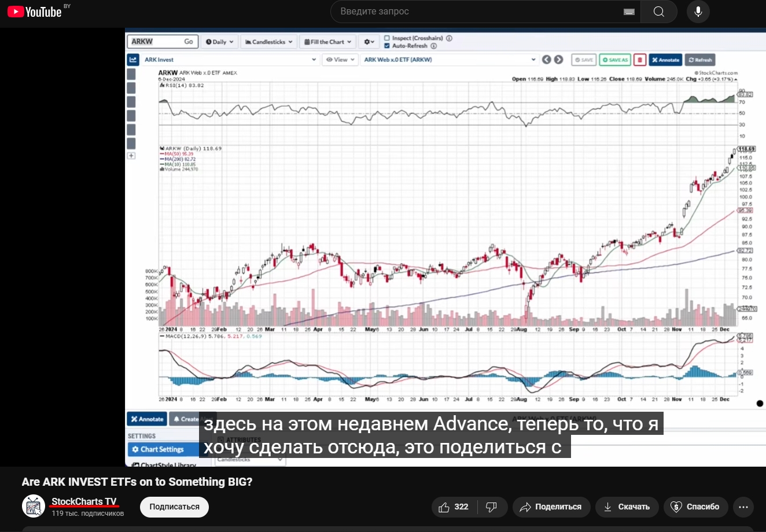Click the Поделиться share button
This screenshot has height=532, width=766.
point(551,507)
